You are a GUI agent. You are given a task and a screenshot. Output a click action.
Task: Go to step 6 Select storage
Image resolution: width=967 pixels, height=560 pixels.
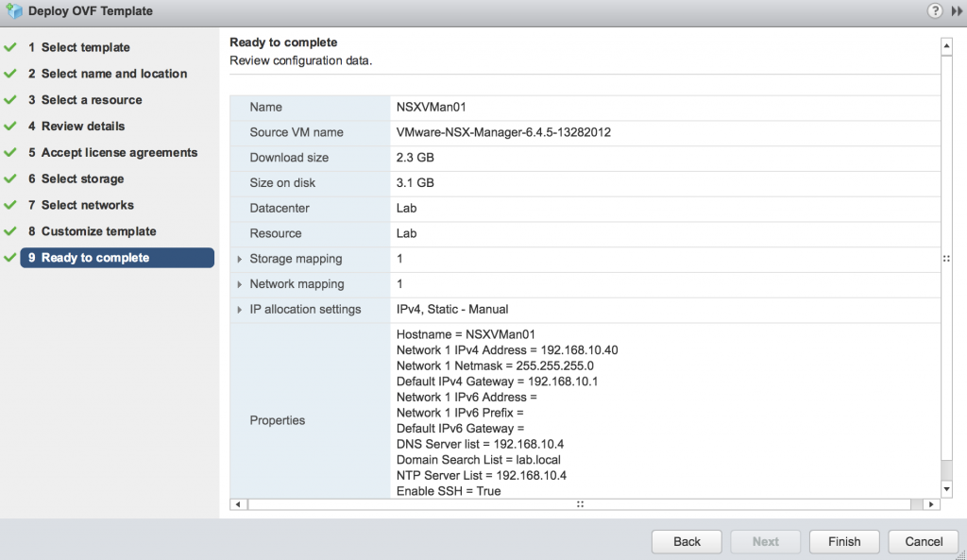(76, 178)
